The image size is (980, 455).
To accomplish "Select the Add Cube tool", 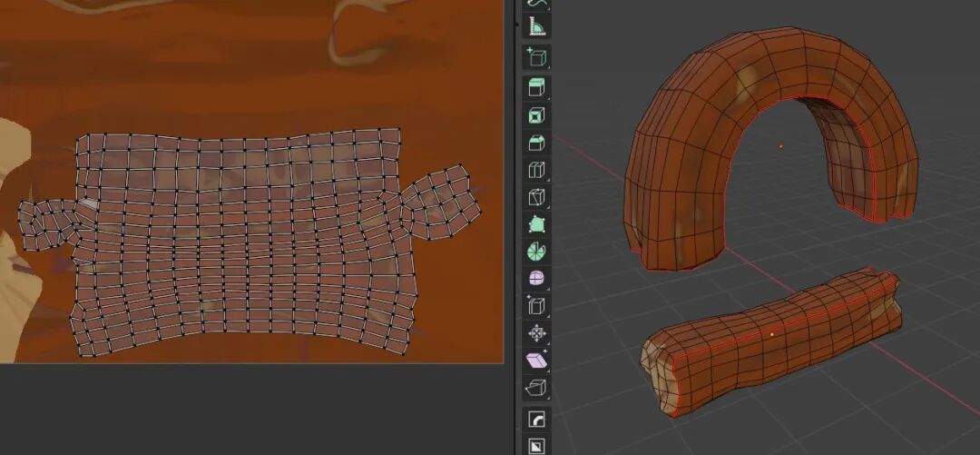I will click(537, 57).
